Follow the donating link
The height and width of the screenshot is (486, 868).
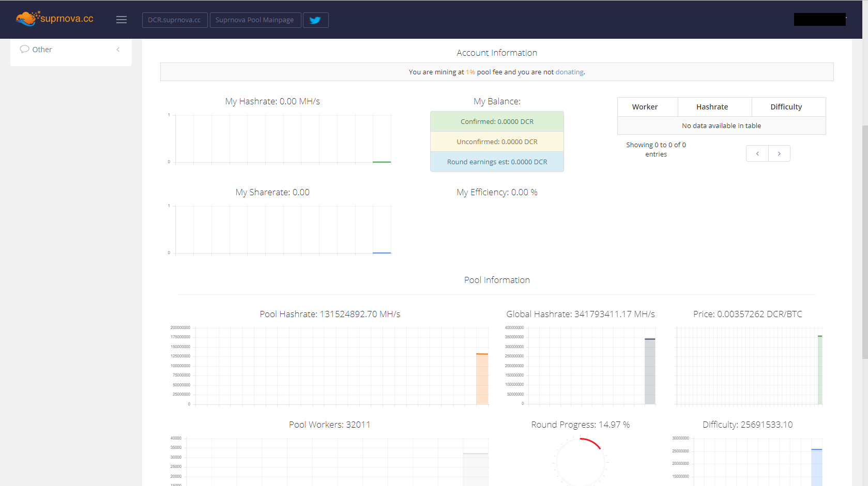click(x=569, y=72)
